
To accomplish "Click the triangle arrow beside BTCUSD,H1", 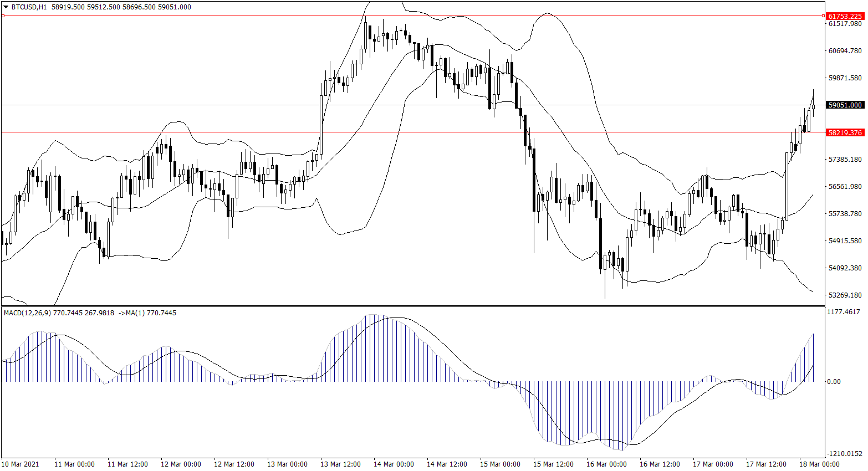I will (x=6, y=7).
